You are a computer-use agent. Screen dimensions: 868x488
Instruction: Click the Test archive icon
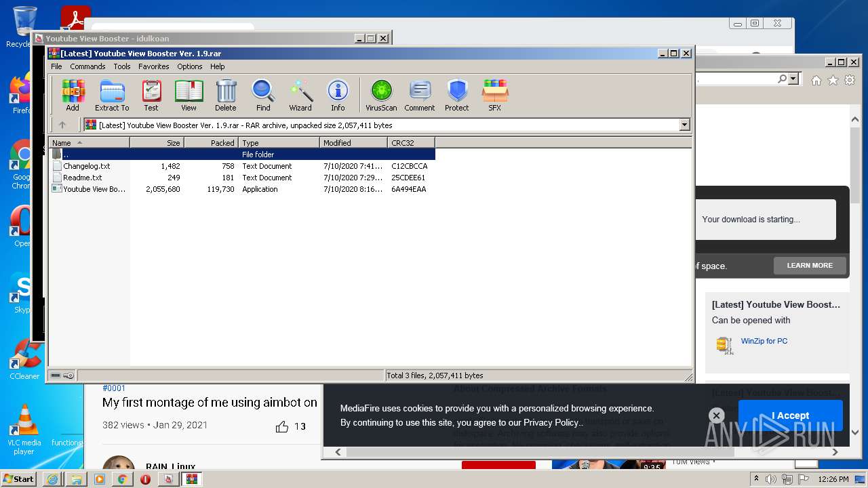(x=151, y=96)
